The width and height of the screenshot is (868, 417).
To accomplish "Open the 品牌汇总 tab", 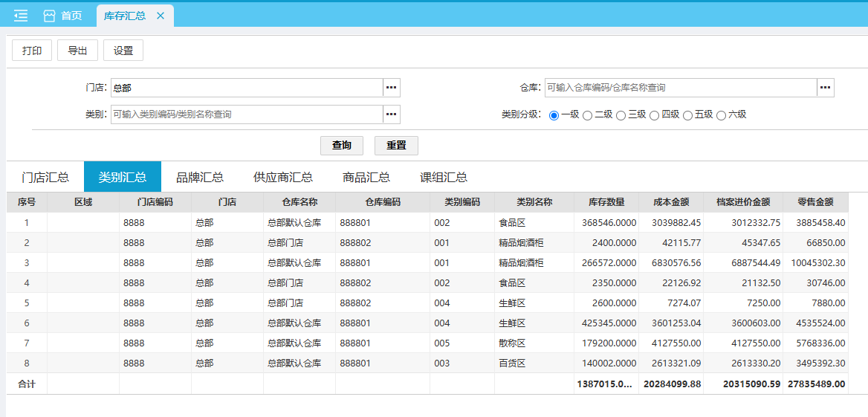I will click(199, 177).
